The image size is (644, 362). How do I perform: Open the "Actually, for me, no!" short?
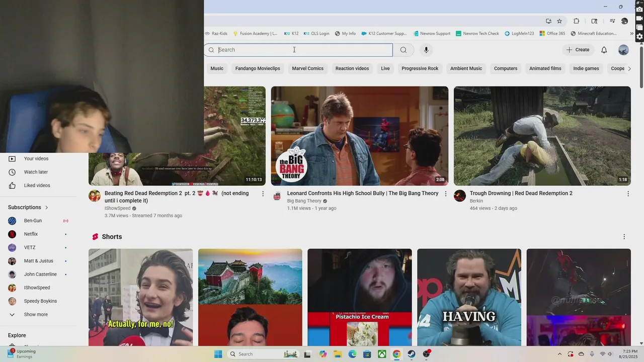(141, 297)
